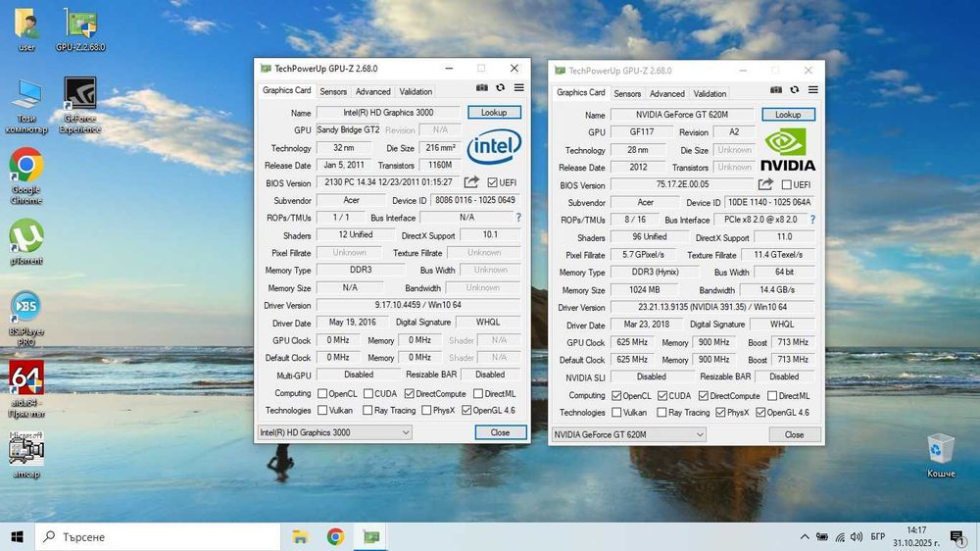Viewport: 980px width, 551px height.
Task: Click Lookup button in NVIDIA GPU-Z window
Action: point(788,115)
